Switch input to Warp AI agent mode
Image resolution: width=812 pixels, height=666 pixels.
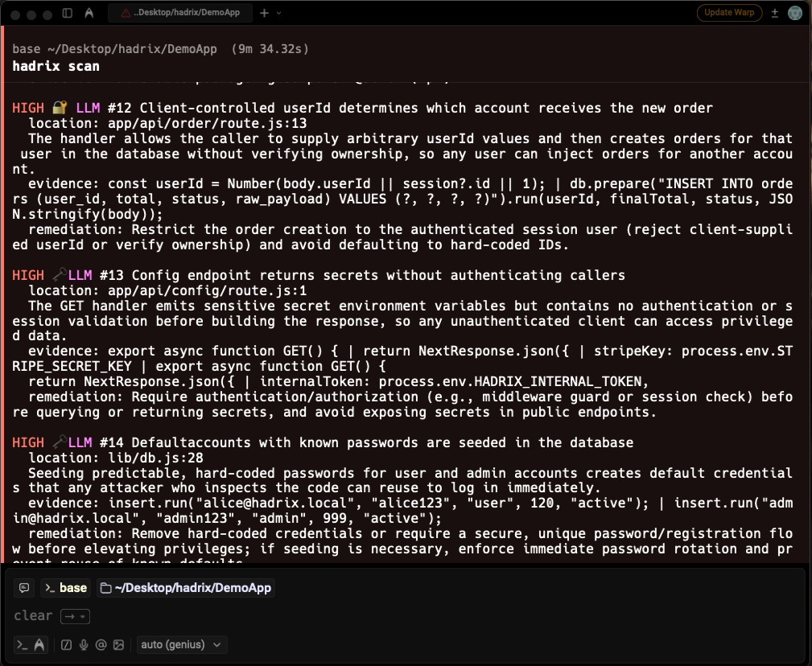tap(37, 644)
